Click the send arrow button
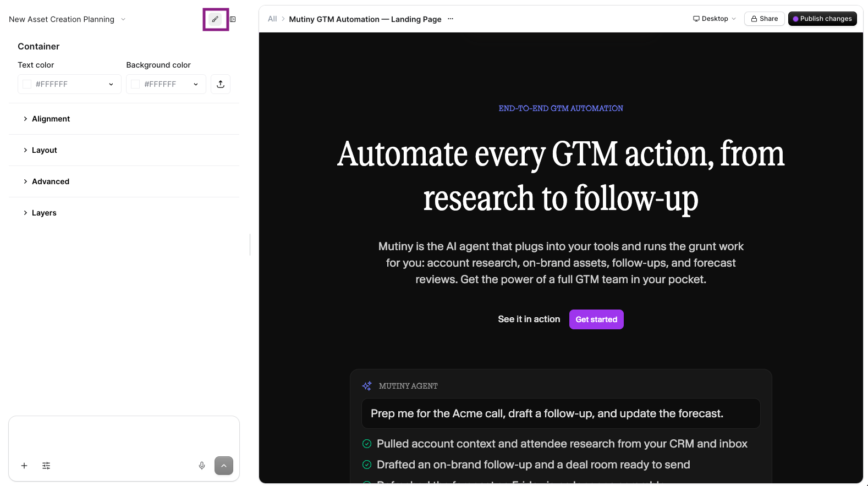 pyautogui.click(x=224, y=466)
